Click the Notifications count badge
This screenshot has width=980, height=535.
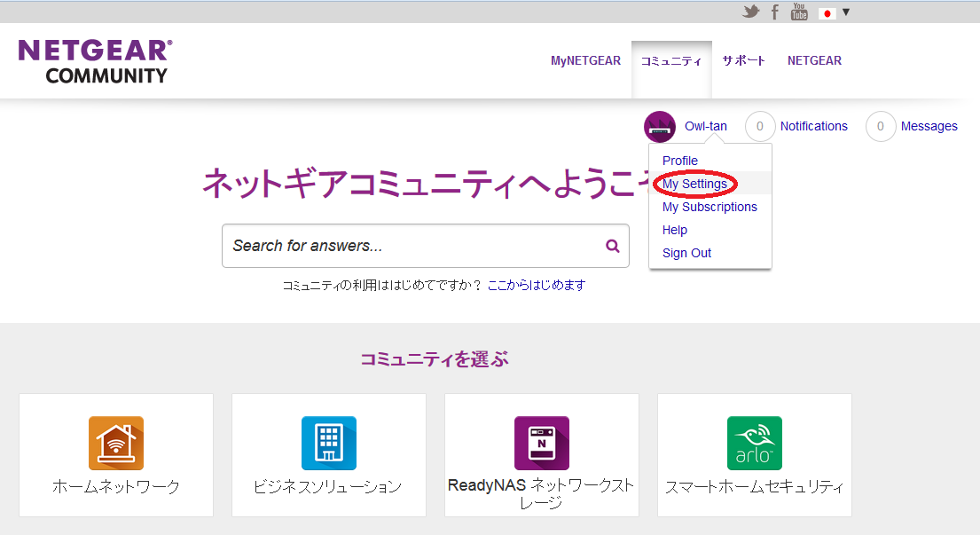tap(760, 126)
